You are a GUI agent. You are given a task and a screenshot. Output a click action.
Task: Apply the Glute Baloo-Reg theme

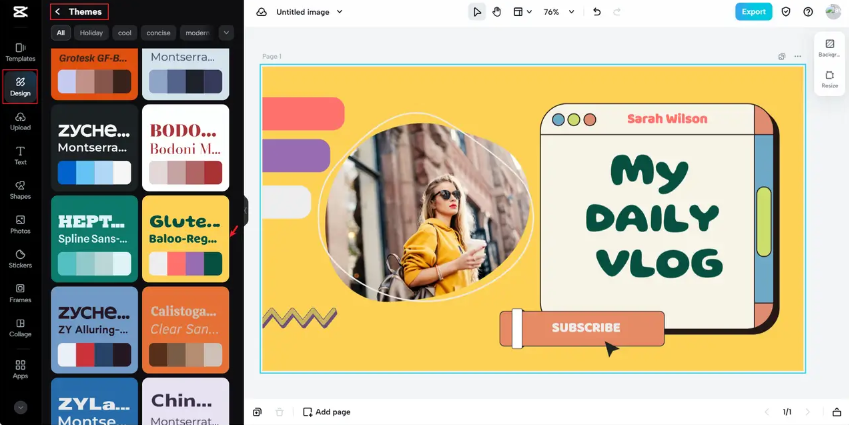tap(185, 239)
